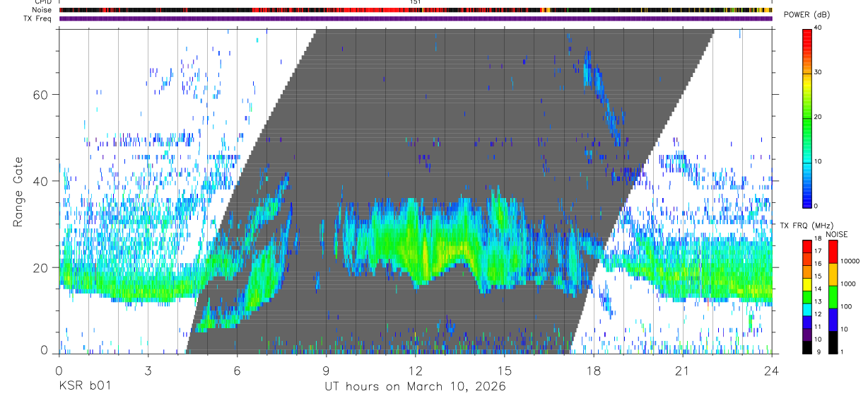
Task: Click the 18 label on TX FRQ legend
Action: click(818, 240)
